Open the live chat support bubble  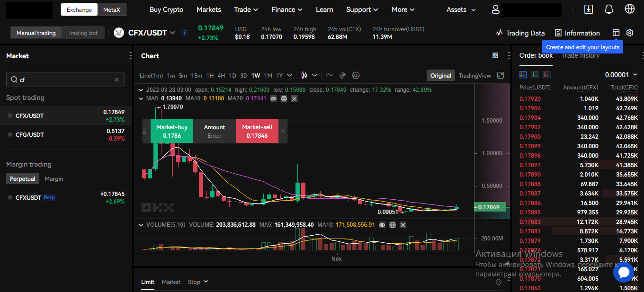click(x=623, y=272)
